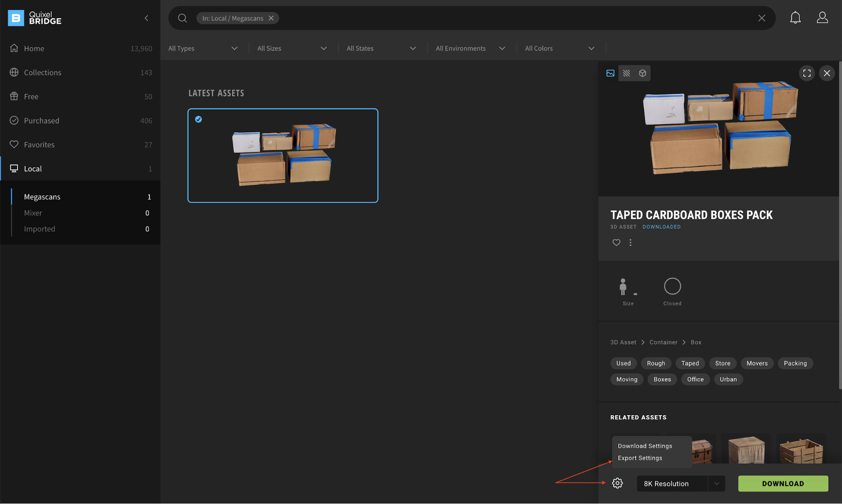Open the All Types filter dropdown

pos(203,48)
